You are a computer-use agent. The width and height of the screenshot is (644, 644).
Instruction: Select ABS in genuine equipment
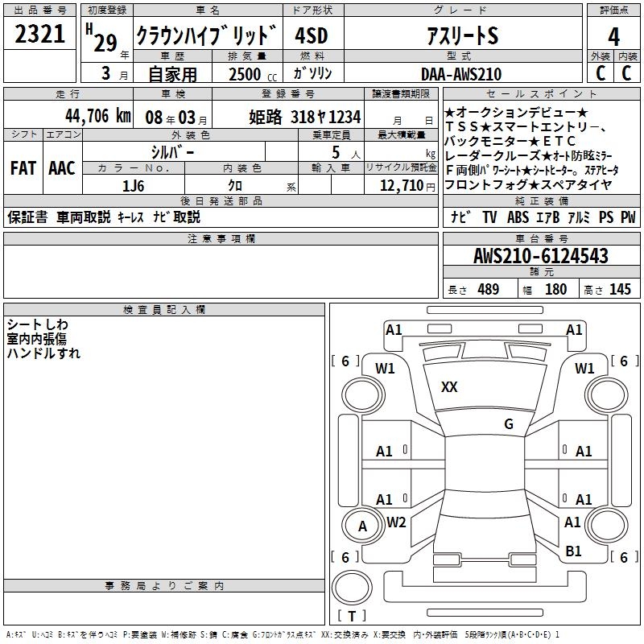(518, 217)
